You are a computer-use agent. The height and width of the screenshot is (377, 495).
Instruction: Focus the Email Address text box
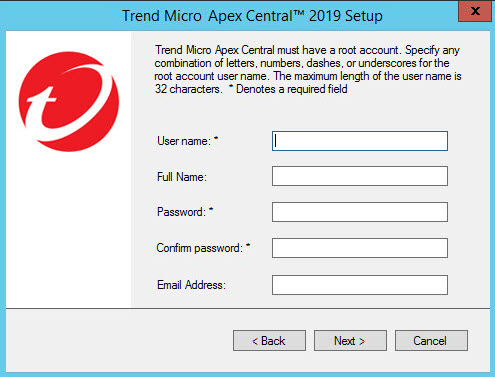tap(360, 285)
